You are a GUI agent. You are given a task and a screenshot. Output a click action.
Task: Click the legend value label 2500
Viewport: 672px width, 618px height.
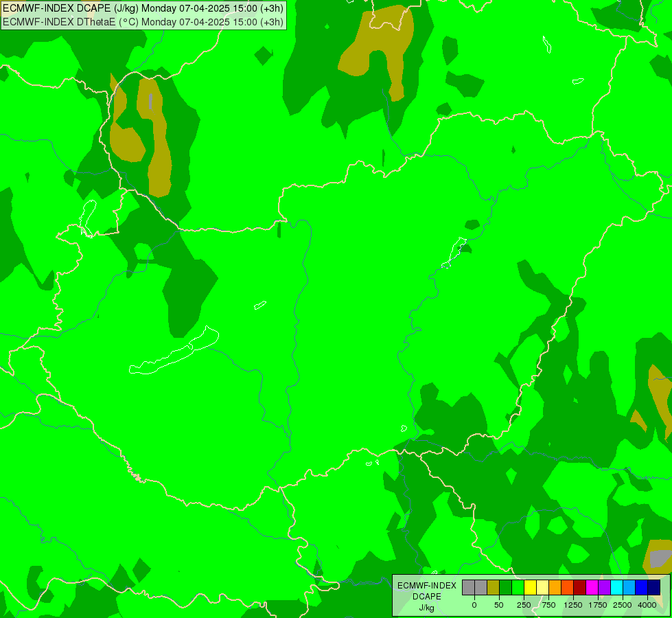[623, 605]
